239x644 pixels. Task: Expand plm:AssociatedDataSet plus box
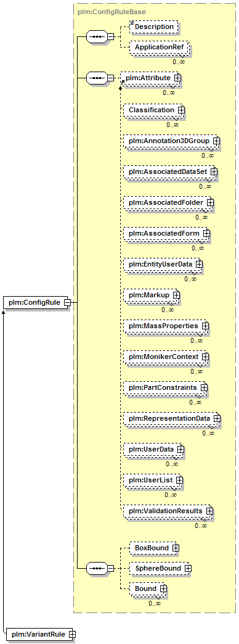[214, 171]
